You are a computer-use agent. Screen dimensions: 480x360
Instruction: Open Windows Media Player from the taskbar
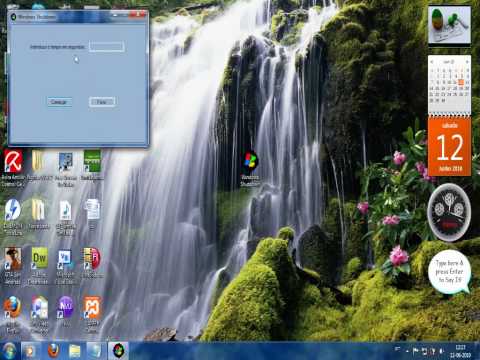[x=30, y=351]
